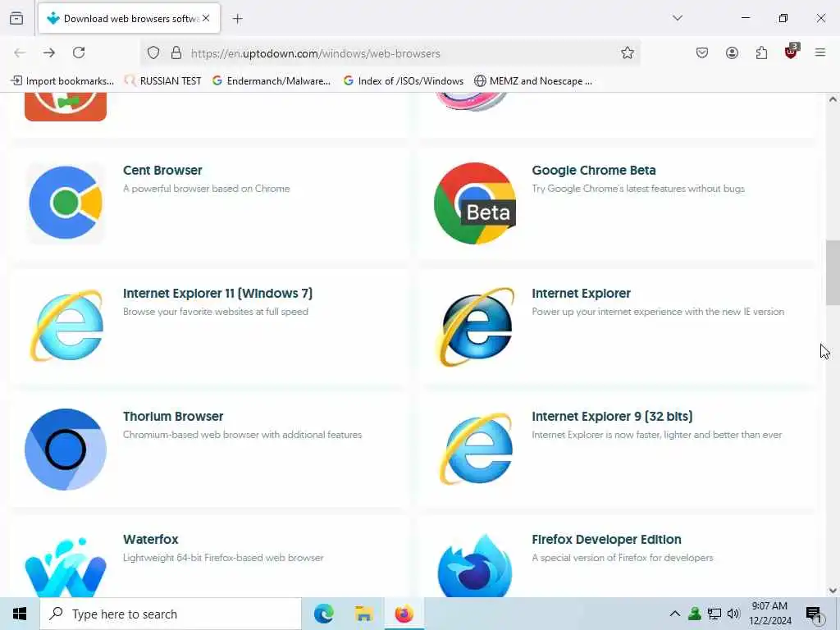This screenshot has height=630, width=840.
Task: Open Internet Explorer 11 (Windows 7) title link
Action: [217, 294]
